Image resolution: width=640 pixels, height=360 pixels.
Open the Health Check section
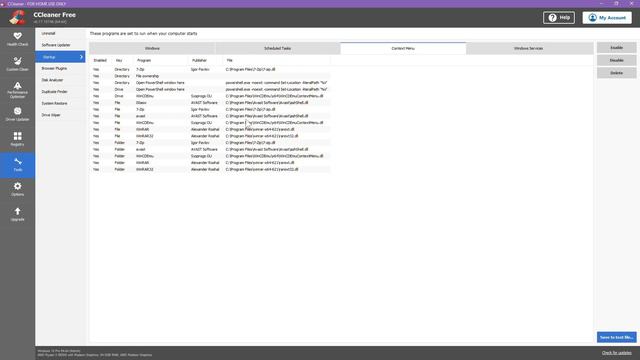click(x=17, y=39)
